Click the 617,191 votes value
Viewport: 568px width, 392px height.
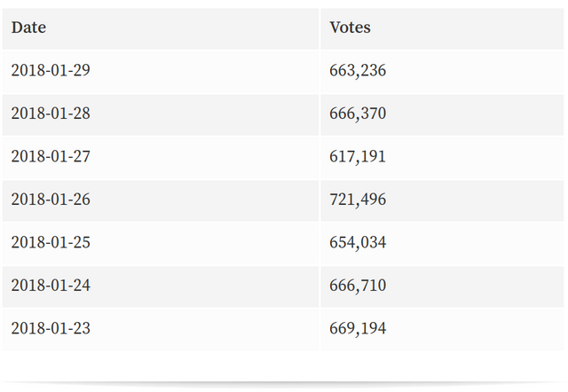358,157
